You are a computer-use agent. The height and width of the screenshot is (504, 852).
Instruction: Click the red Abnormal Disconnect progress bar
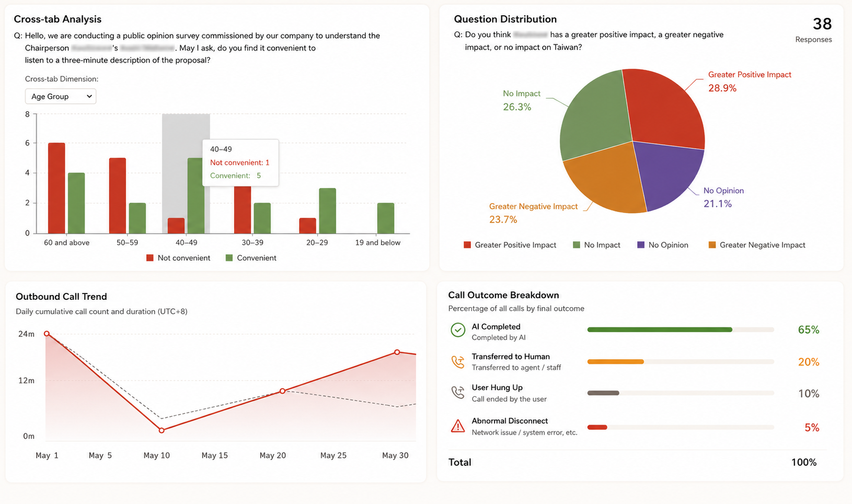pos(597,427)
